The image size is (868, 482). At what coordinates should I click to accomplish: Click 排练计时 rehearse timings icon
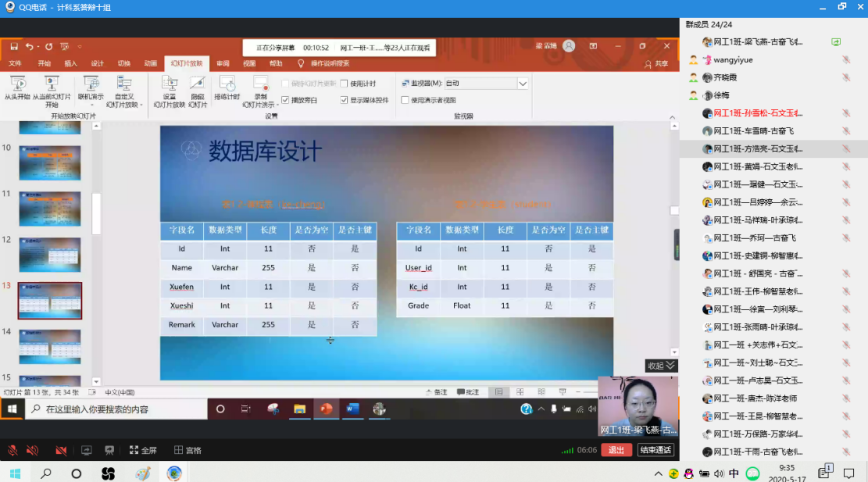tap(227, 86)
